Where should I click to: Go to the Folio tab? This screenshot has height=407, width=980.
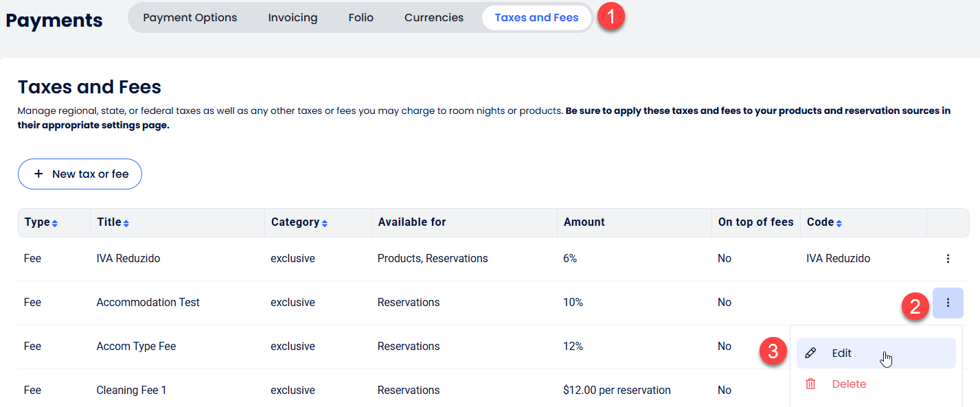(x=361, y=18)
